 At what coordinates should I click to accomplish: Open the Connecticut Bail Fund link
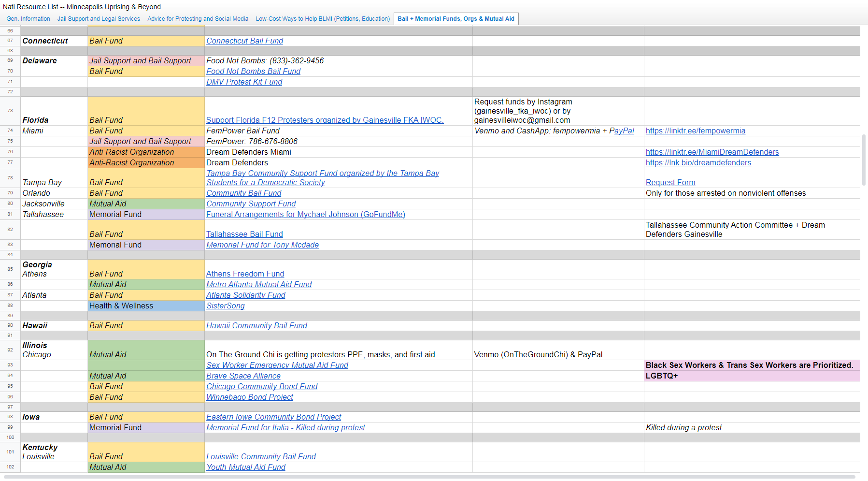[245, 41]
